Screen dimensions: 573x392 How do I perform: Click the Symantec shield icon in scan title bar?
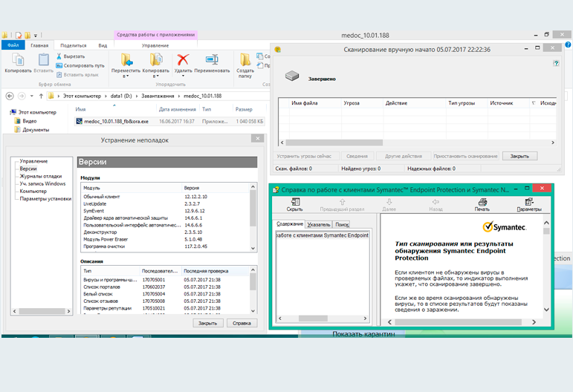(278, 49)
